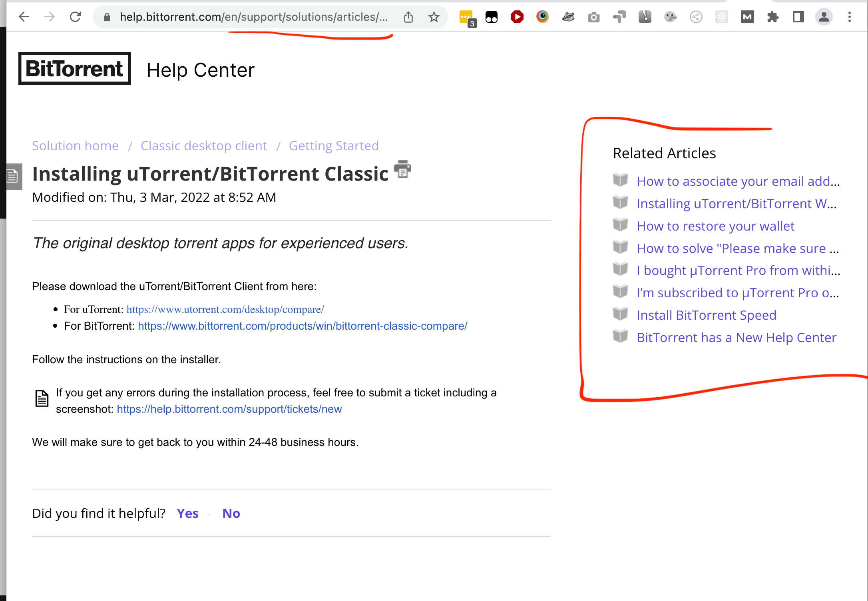Click book icon beside 'Install BitTorrent Speed'
The width and height of the screenshot is (868, 601).
click(x=620, y=314)
